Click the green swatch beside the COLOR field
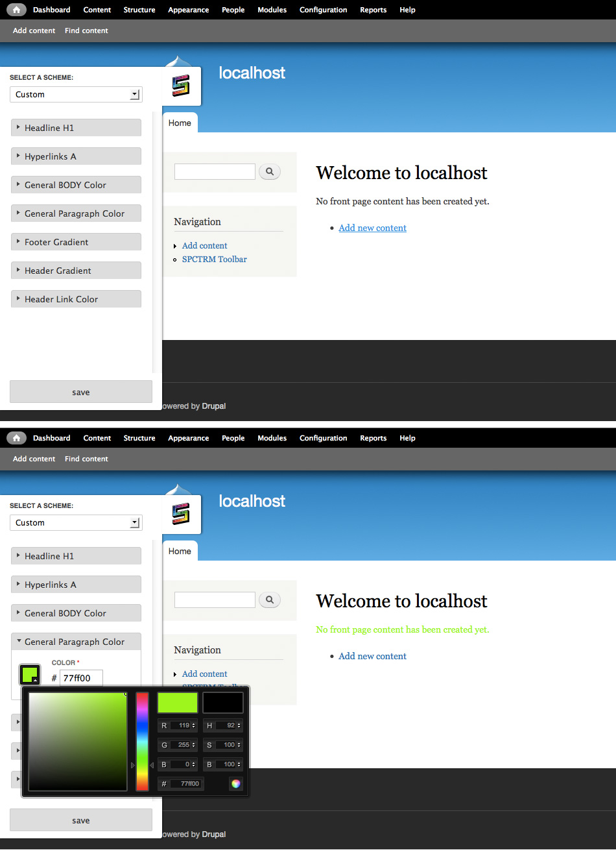This screenshot has height=850, width=616. [30, 675]
